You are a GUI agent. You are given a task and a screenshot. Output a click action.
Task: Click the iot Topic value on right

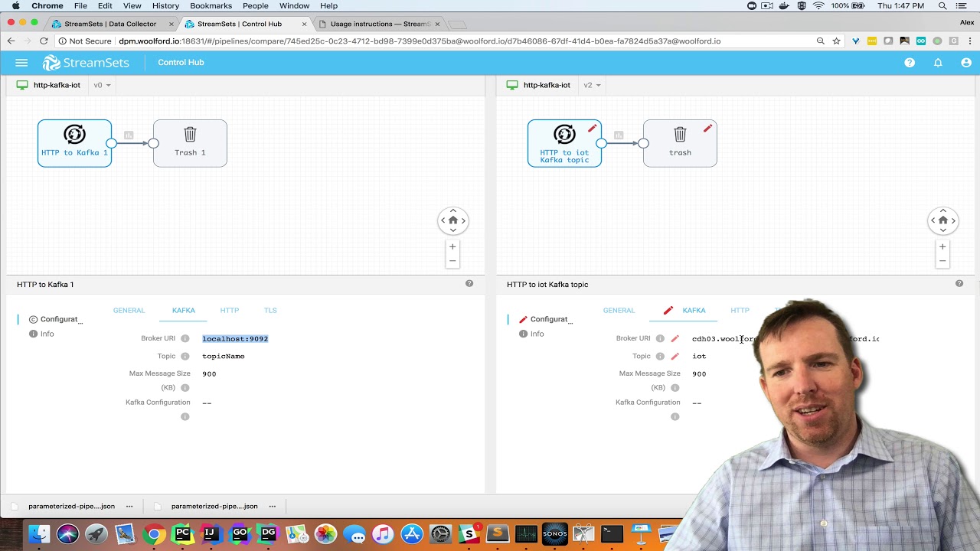(699, 356)
